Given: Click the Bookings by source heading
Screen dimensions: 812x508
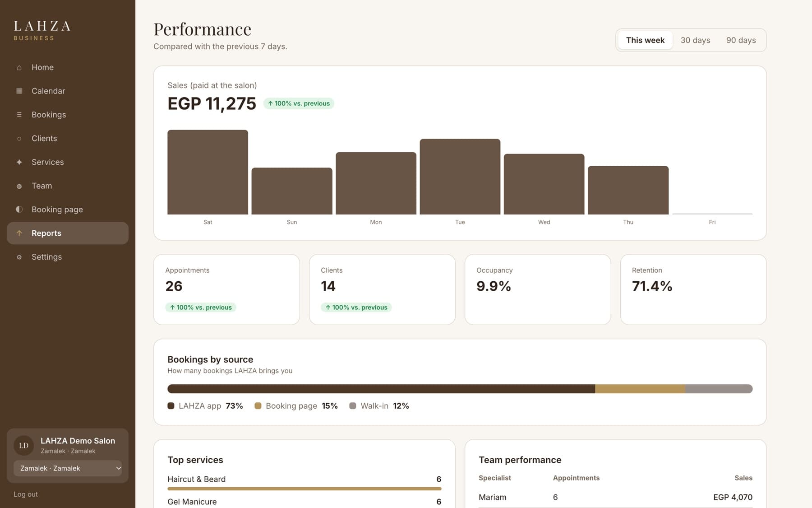Looking at the screenshot, I should point(210,359).
